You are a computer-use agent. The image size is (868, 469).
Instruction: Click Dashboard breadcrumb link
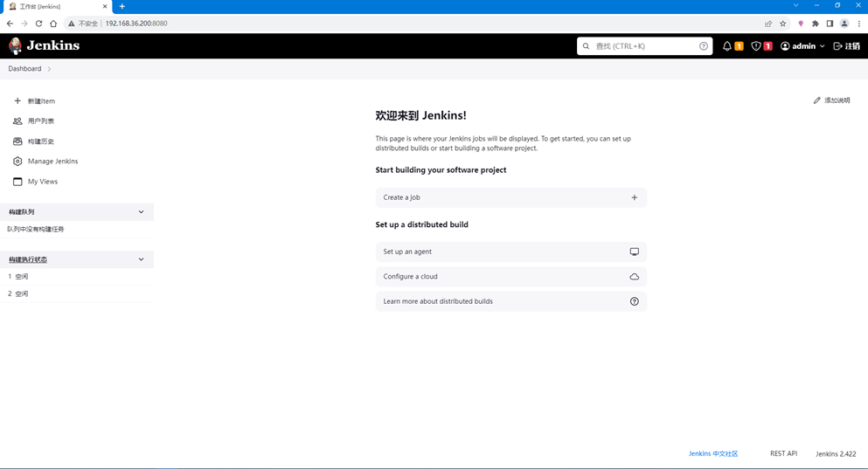click(x=24, y=69)
